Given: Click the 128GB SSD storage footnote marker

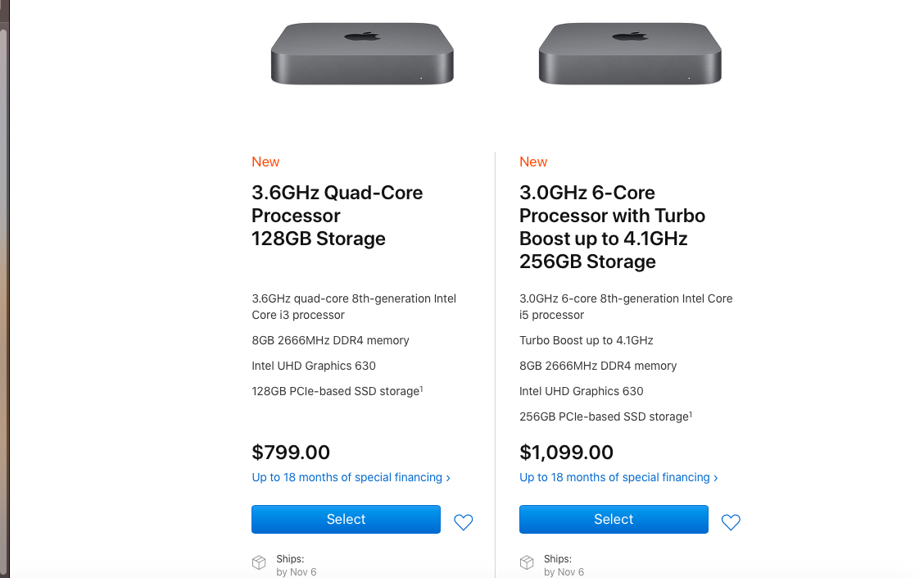Looking at the screenshot, I should 421,389.
